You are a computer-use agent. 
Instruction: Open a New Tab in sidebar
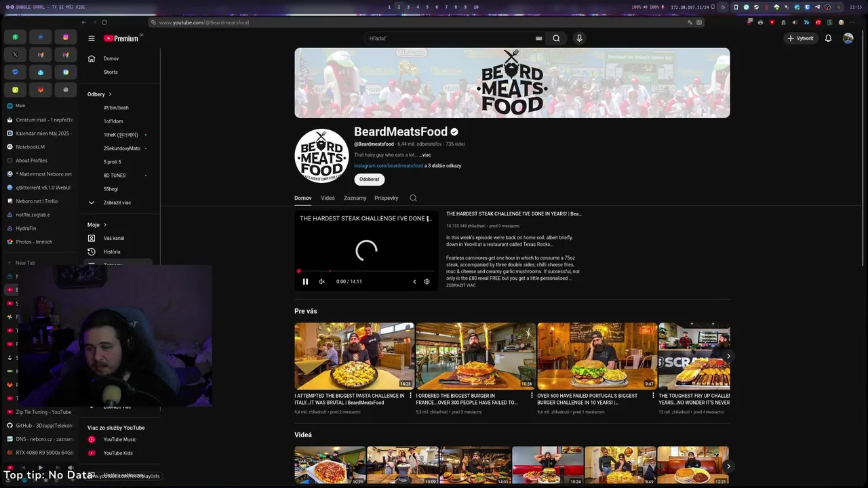pyautogui.click(x=39, y=263)
